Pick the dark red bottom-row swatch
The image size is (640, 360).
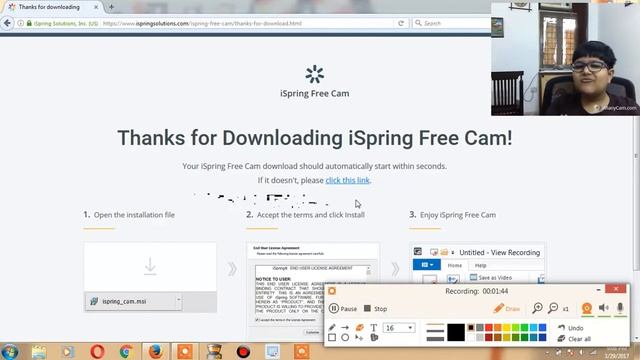pyautogui.click(x=489, y=337)
